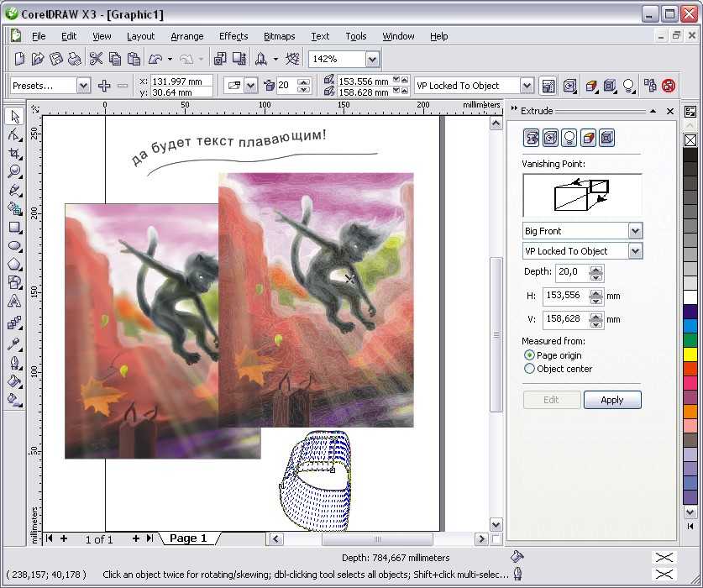Viewport: 703px width, 588px height.
Task: Click the vertical scrollbar down arrow
Action: click(x=496, y=524)
